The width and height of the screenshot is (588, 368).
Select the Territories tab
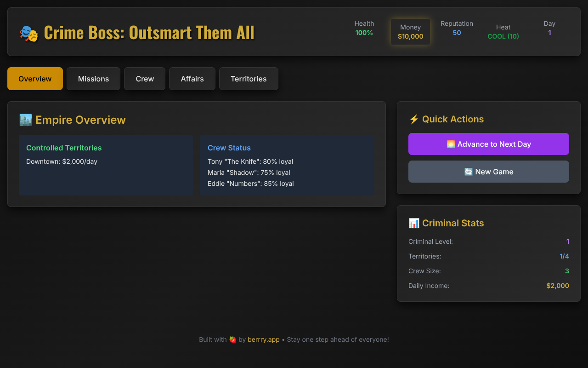pyautogui.click(x=249, y=79)
